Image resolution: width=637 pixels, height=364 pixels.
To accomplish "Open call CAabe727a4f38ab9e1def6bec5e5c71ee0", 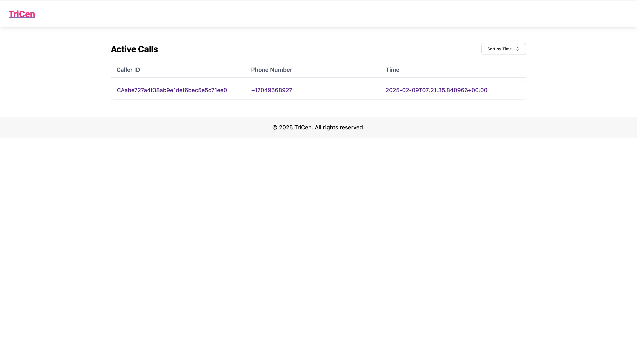I will [172, 90].
